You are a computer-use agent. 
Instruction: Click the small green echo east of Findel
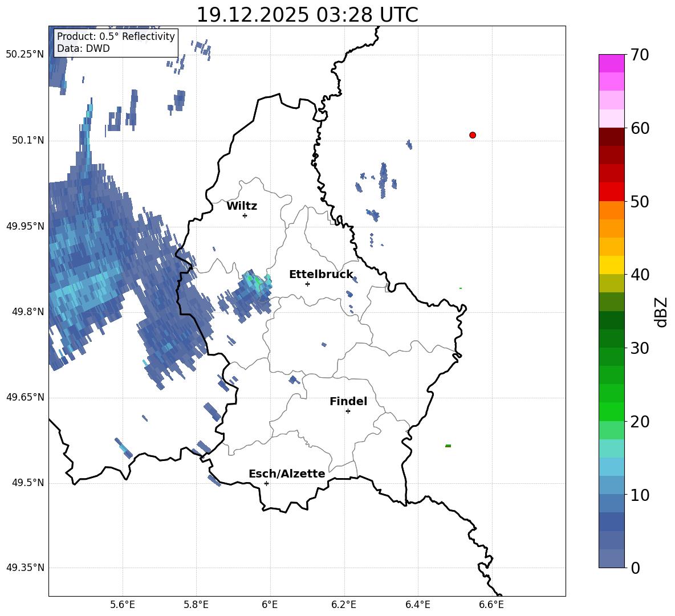click(448, 446)
